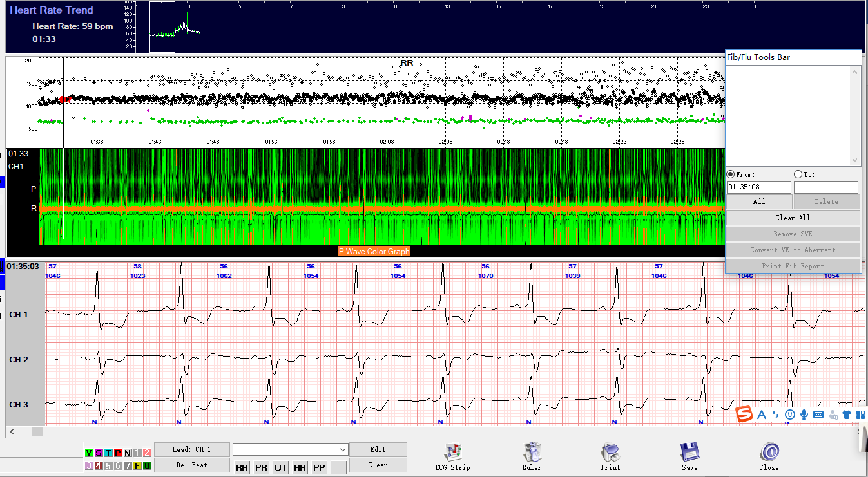
Task: Select the green V beat type
Action: click(x=89, y=453)
